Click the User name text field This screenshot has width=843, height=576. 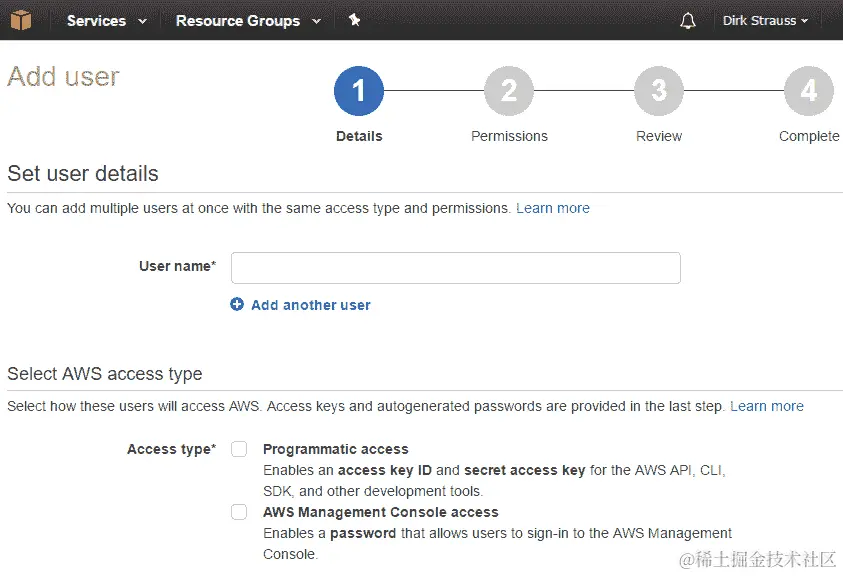coord(455,268)
